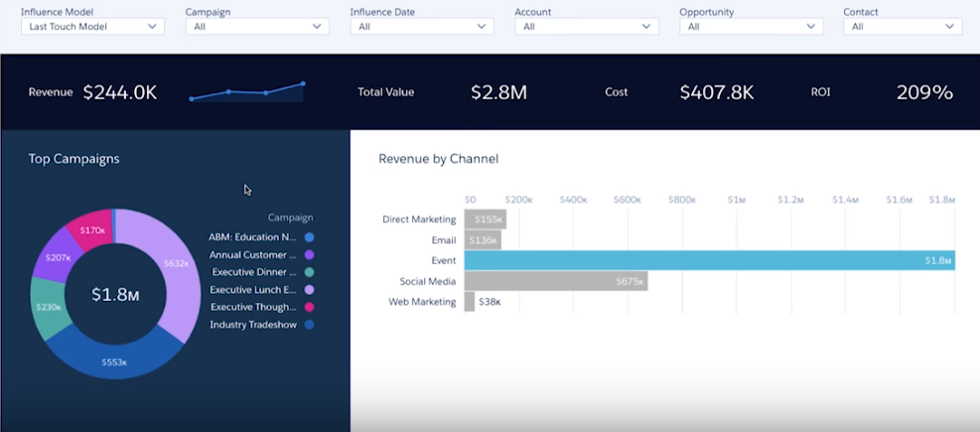Select Industry Tradeshow legend color dot
The image size is (980, 432).
click(x=309, y=325)
